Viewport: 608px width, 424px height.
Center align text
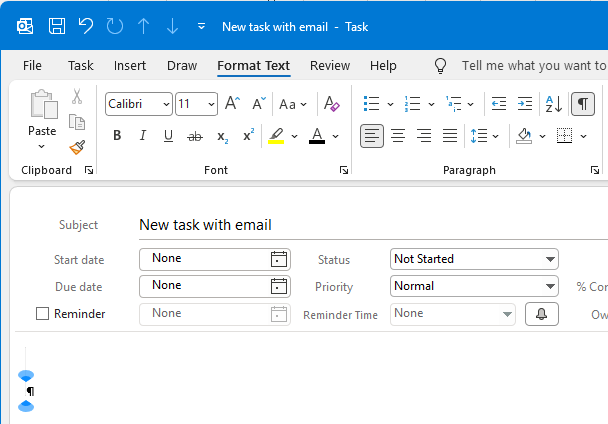click(398, 136)
